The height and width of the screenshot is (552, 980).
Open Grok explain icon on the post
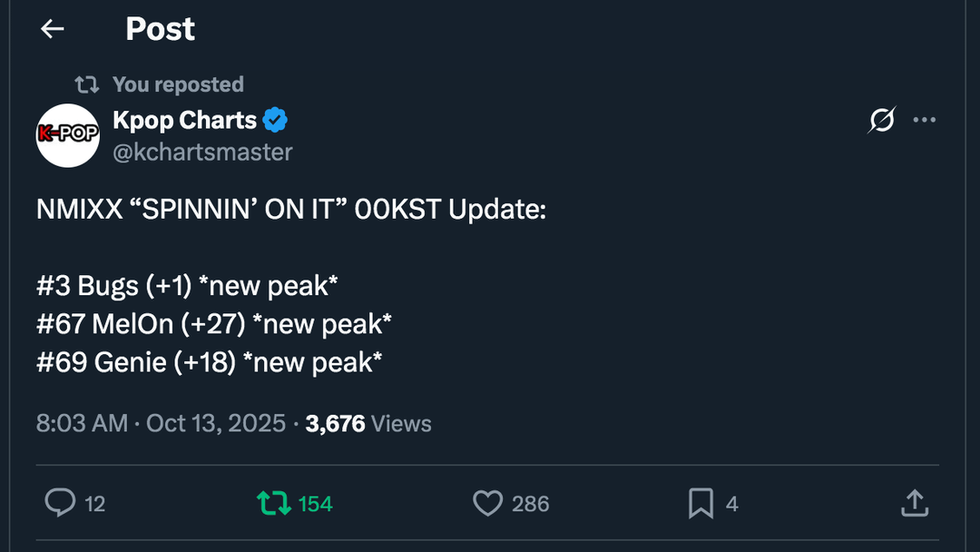tap(881, 120)
